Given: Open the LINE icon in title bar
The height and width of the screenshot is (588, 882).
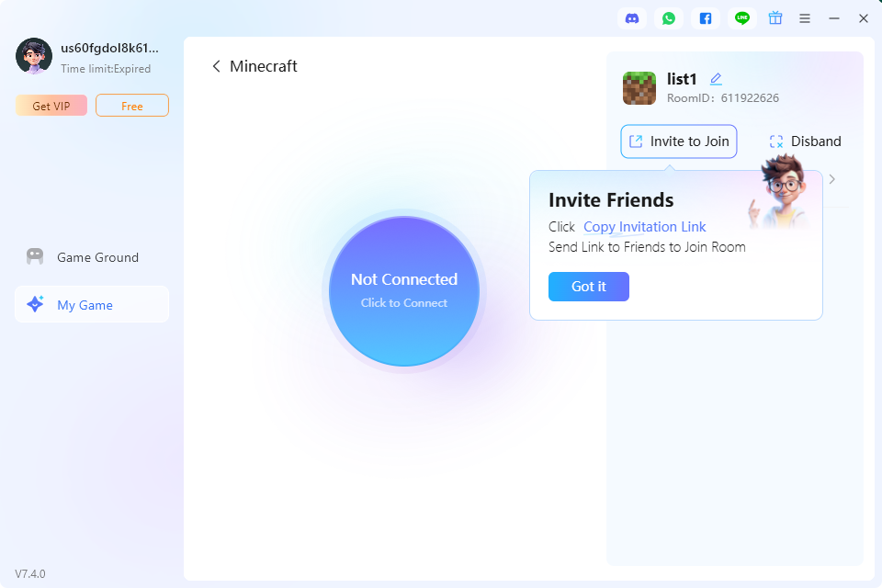Looking at the screenshot, I should (x=742, y=18).
